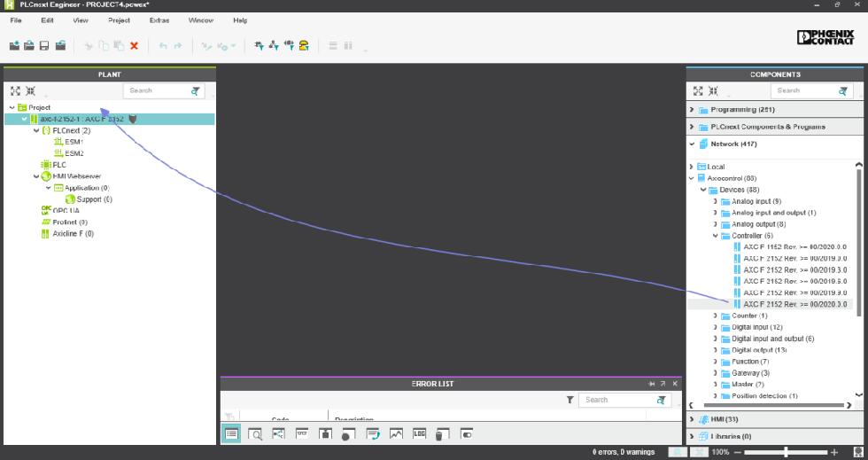Viewport: 868px width, 460px height.
Task: Expand the Programming (251) section
Action: 692,110
